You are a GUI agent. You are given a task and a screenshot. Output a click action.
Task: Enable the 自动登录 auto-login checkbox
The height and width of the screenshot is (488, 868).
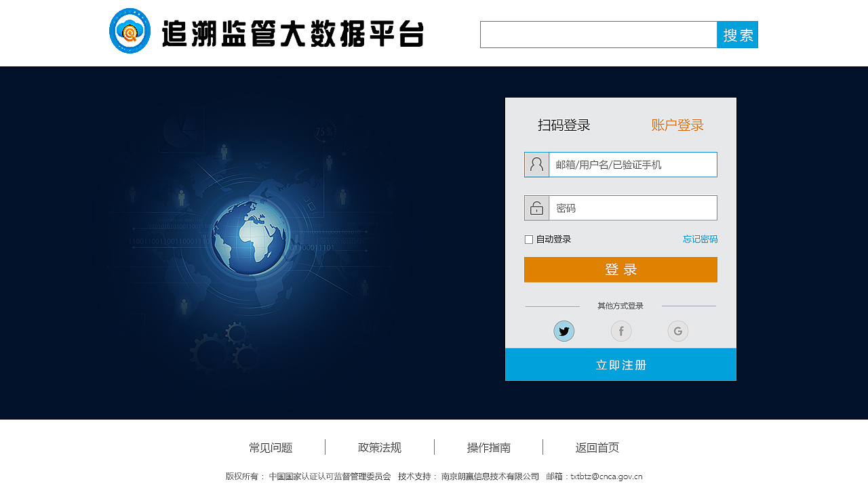click(528, 239)
